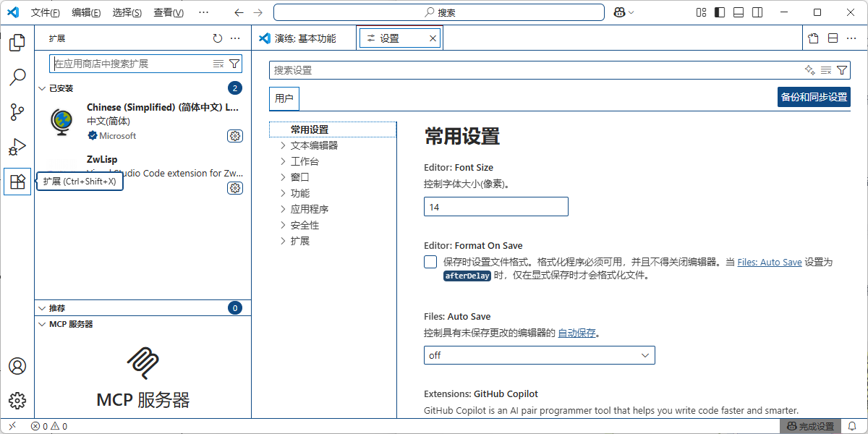Open the 编辑 menu

click(87, 12)
